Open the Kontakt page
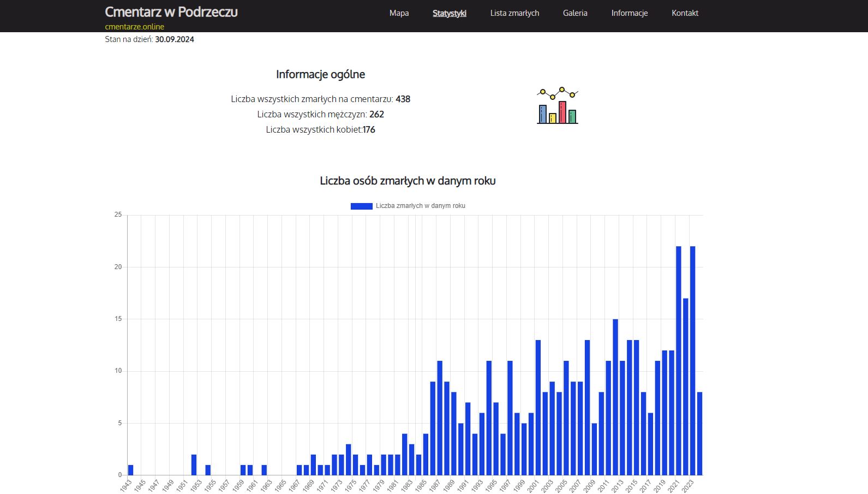 [685, 13]
